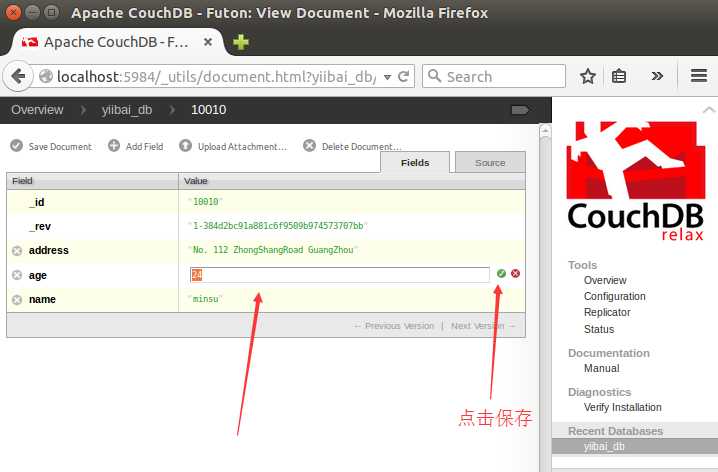
Task: Click into the age value input
Action: click(x=340, y=274)
